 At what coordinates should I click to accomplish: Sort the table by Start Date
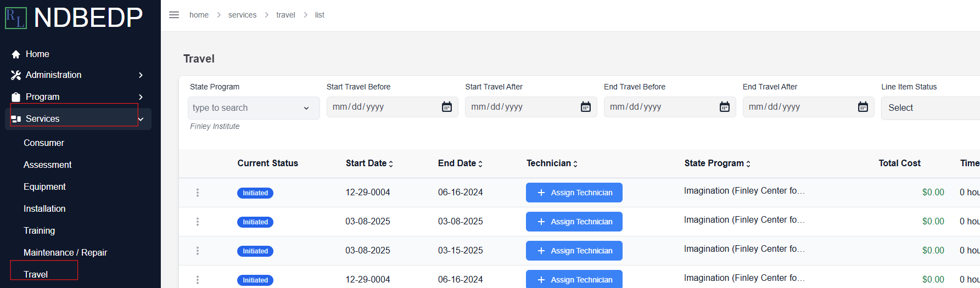tap(369, 163)
